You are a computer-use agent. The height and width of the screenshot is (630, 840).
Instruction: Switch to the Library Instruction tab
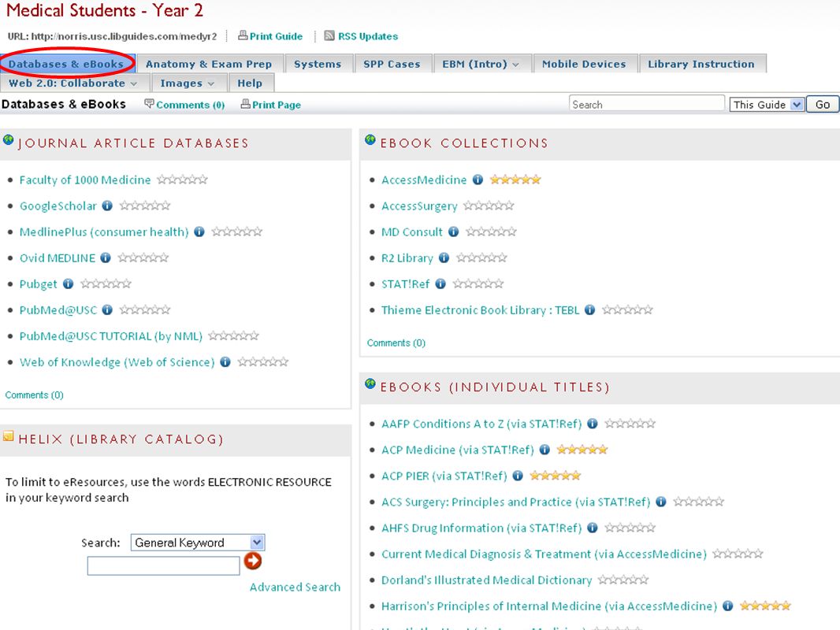pos(701,64)
